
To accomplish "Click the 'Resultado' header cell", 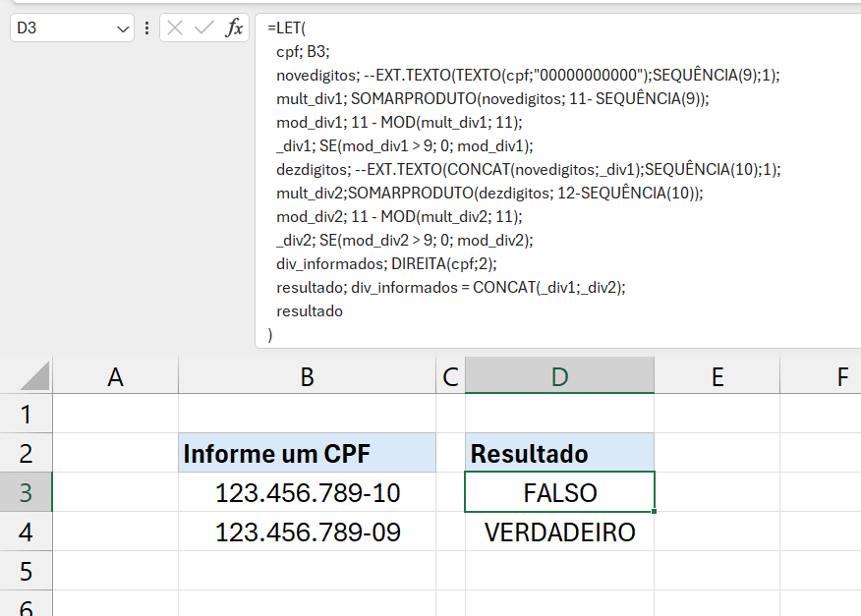I will 559,453.
